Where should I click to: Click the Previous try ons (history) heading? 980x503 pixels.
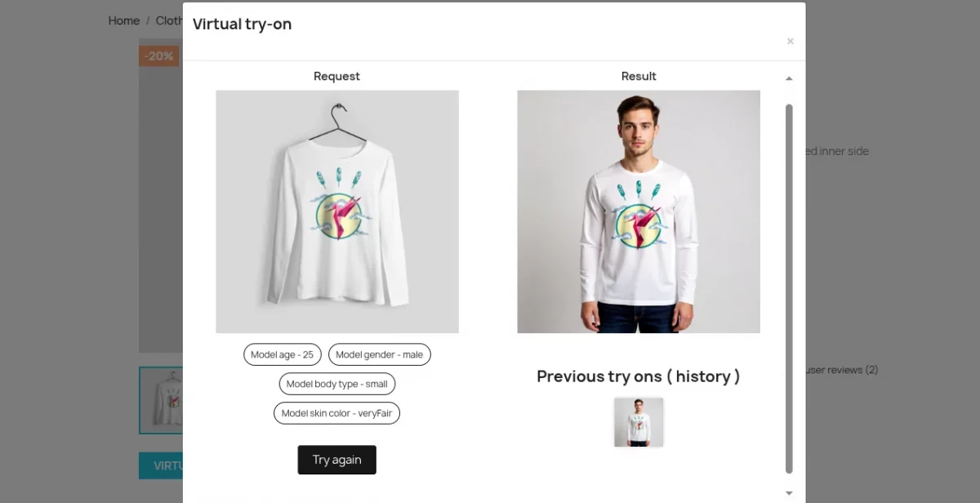point(638,376)
